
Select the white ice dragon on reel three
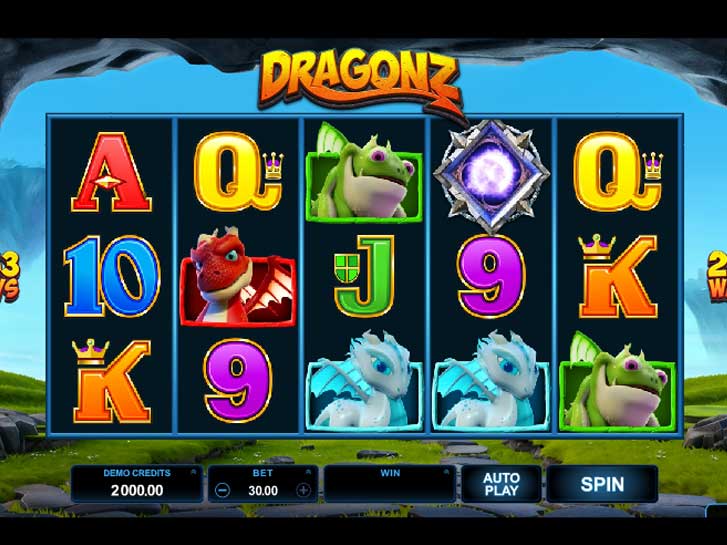[364, 380]
